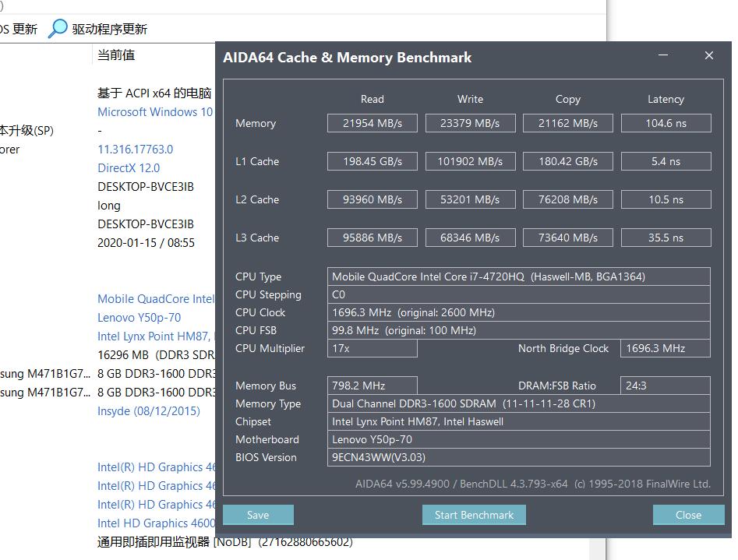Select Memory Latency value 104.6 ns
This screenshot has width=738, height=560.
coord(666,123)
